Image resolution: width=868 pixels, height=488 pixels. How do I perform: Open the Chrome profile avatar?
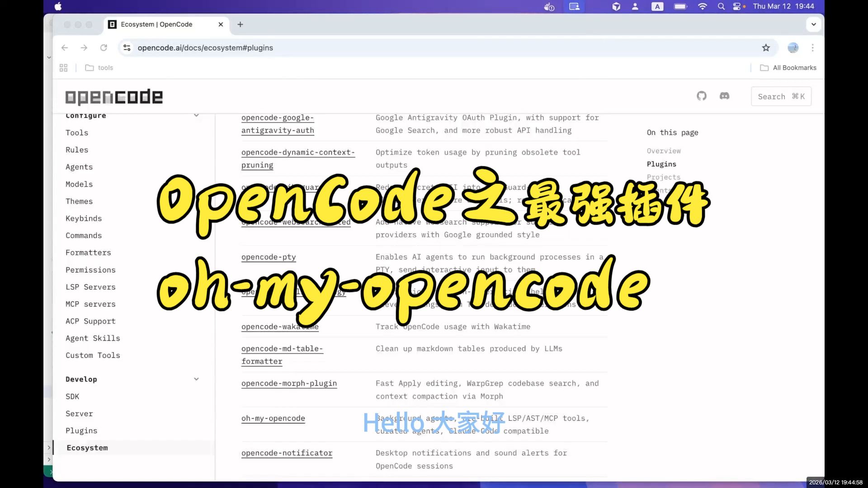tap(793, 48)
